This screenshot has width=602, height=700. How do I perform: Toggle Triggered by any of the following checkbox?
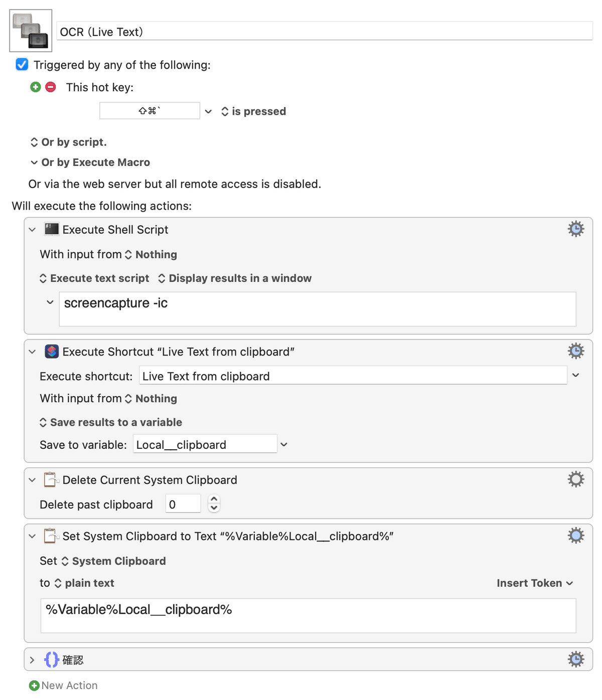click(x=22, y=65)
